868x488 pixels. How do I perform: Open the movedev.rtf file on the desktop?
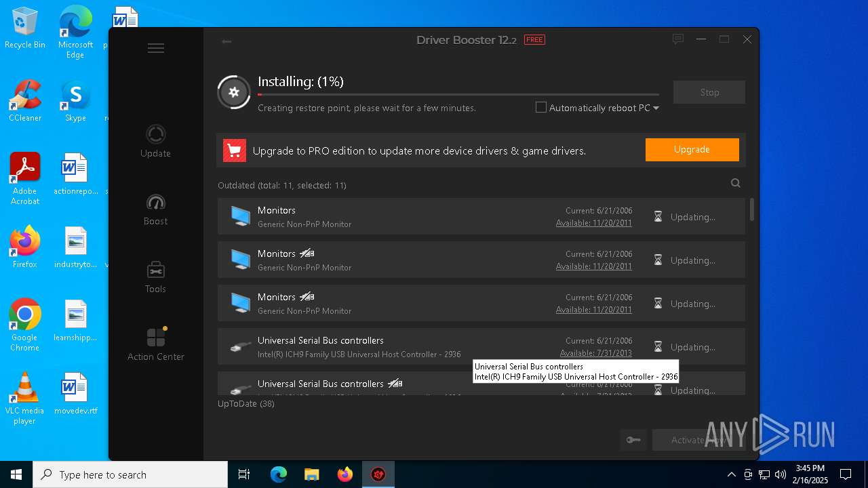pyautogui.click(x=75, y=394)
